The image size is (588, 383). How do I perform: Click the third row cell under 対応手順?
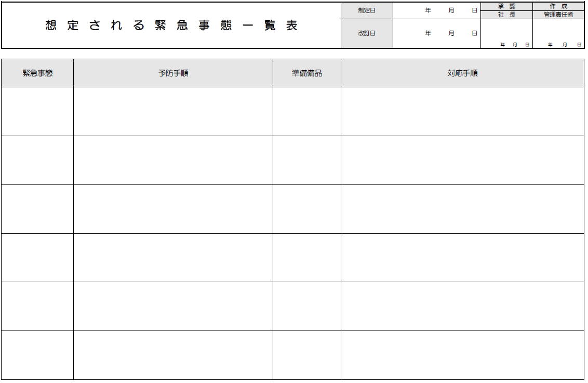(462, 209)
